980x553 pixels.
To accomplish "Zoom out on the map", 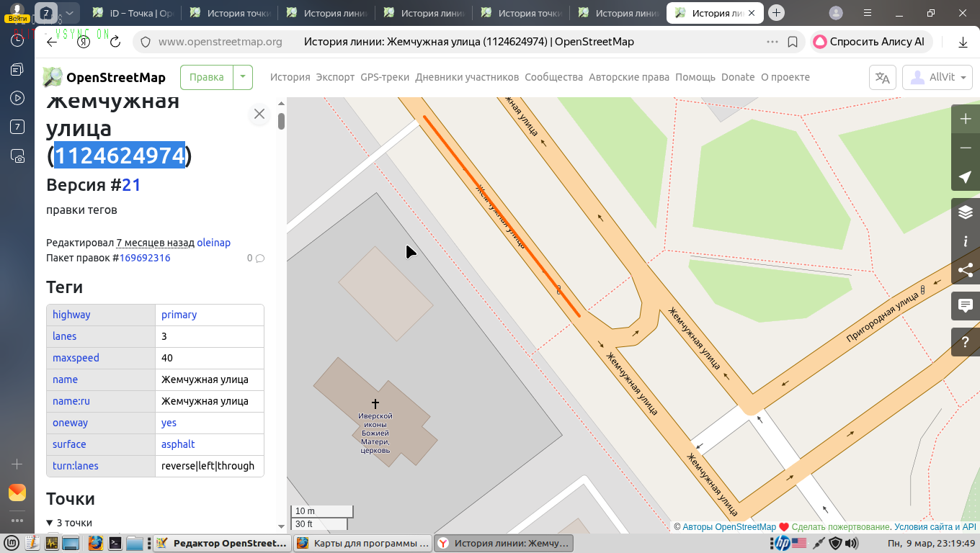I will [966, 148].
